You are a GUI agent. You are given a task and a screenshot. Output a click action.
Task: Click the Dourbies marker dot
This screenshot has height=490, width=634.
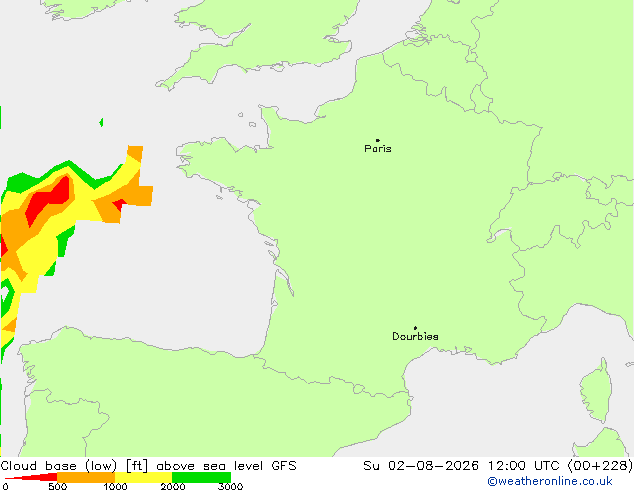point(415,328)
